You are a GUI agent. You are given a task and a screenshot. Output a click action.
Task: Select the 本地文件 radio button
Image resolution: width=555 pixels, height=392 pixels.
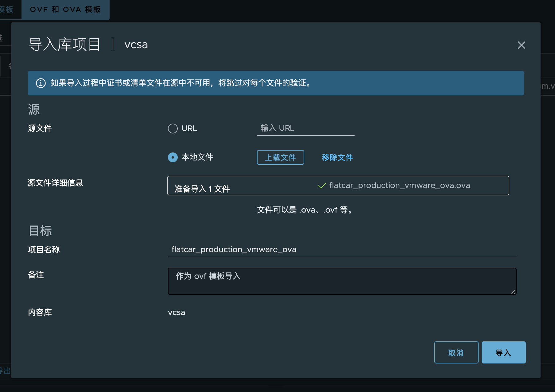coord(173,157)
